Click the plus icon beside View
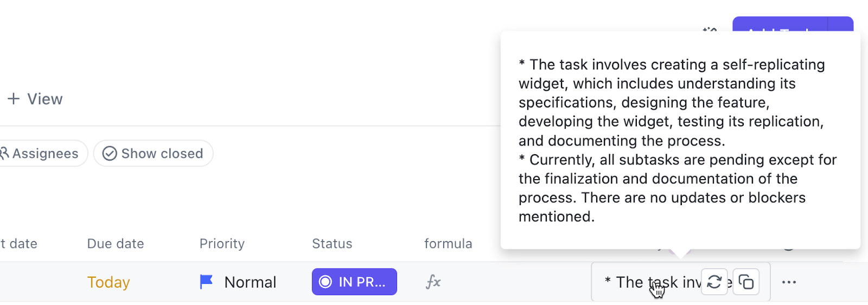This screenshot has height=305, width=868. coord(14,99)
